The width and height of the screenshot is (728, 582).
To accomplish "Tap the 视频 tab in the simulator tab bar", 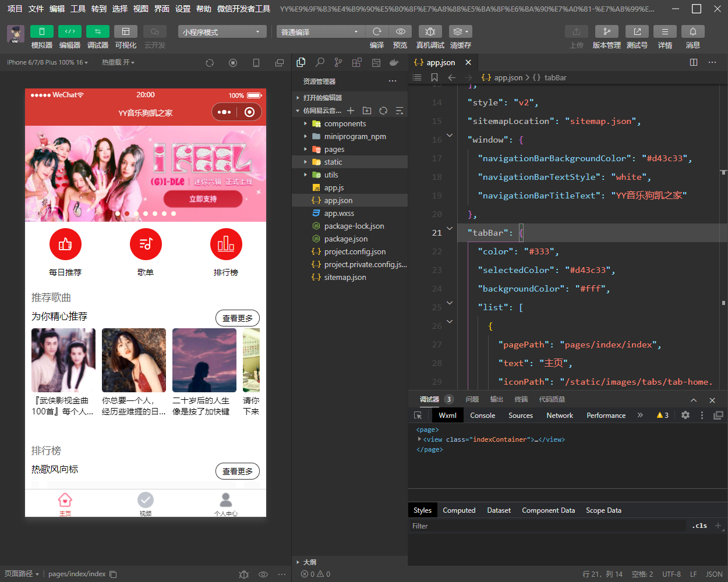I will [x=146, y=503].
